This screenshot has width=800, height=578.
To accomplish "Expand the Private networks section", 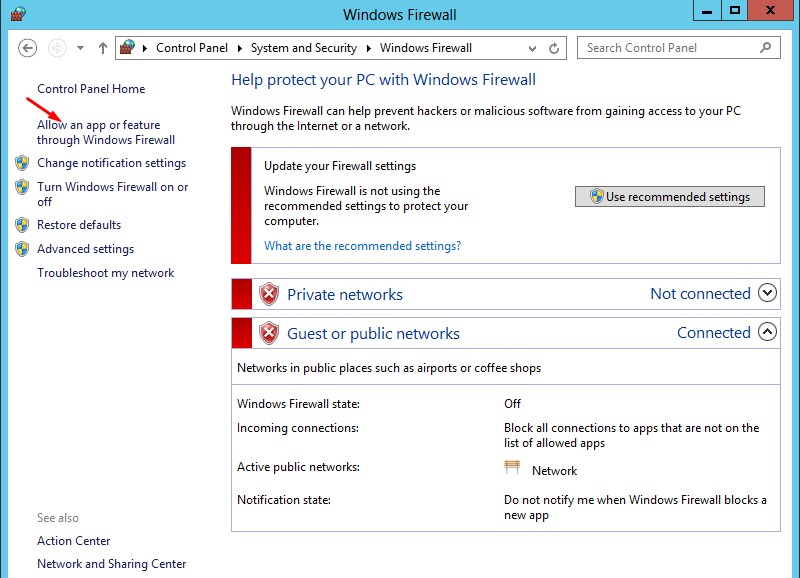I will pos(767,293).
